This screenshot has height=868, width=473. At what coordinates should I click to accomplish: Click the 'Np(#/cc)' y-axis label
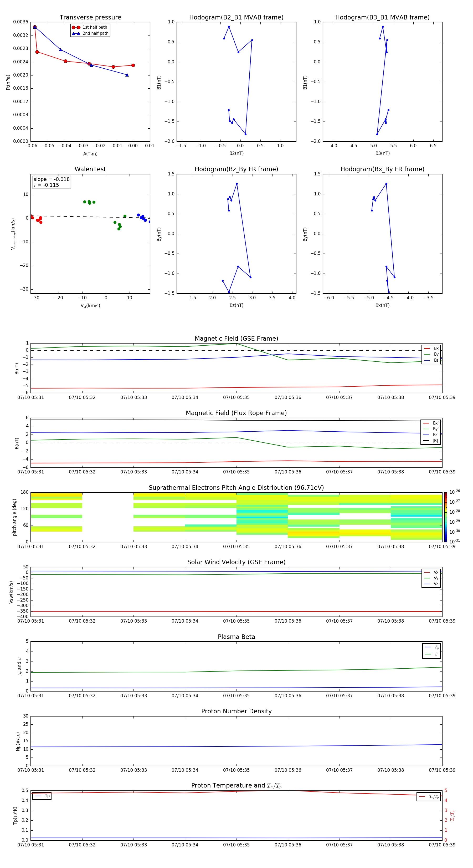pyautogui.click(x=18, y=741)
